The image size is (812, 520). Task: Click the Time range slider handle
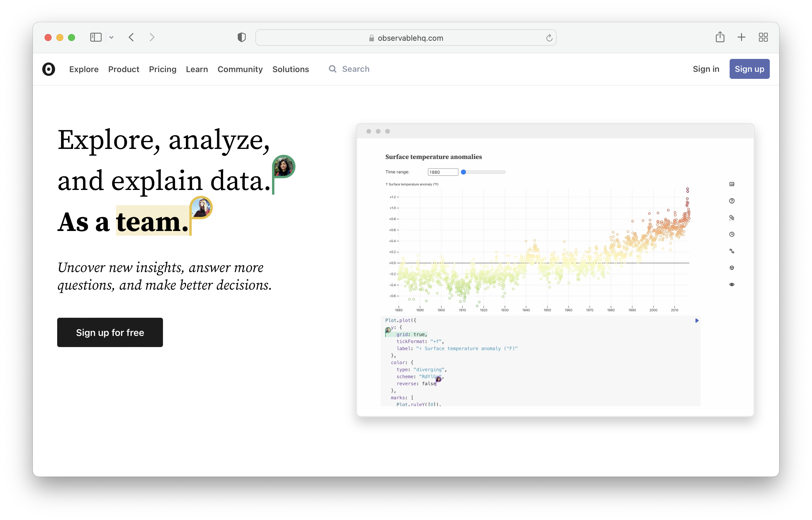(x=463, y=172)
